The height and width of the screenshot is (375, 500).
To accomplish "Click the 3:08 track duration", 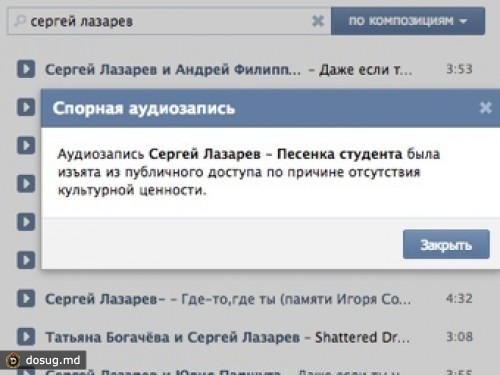I will coord(459,336).
